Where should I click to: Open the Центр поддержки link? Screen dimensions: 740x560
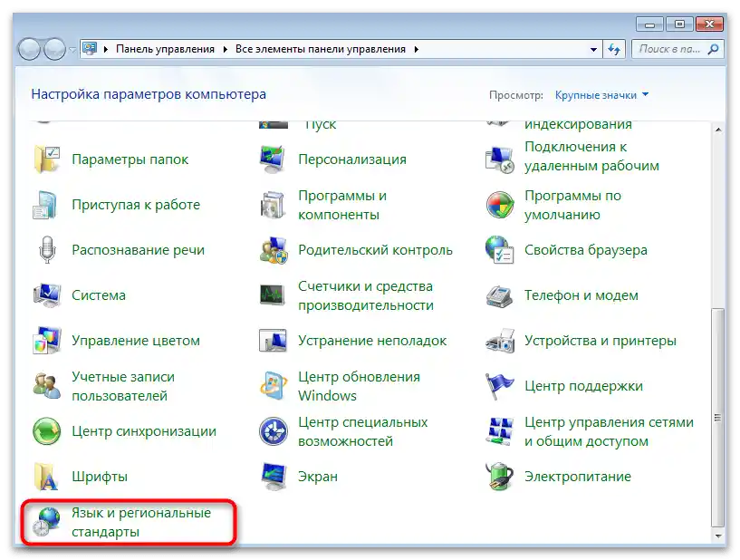583,386
